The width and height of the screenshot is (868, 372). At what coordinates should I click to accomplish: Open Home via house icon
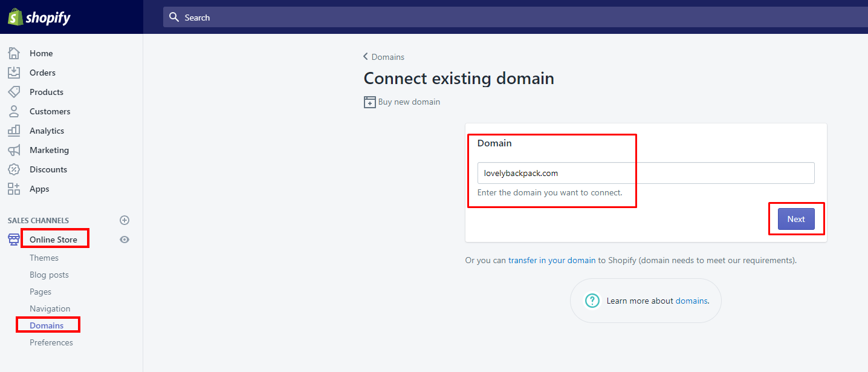[x=14, y=53]
